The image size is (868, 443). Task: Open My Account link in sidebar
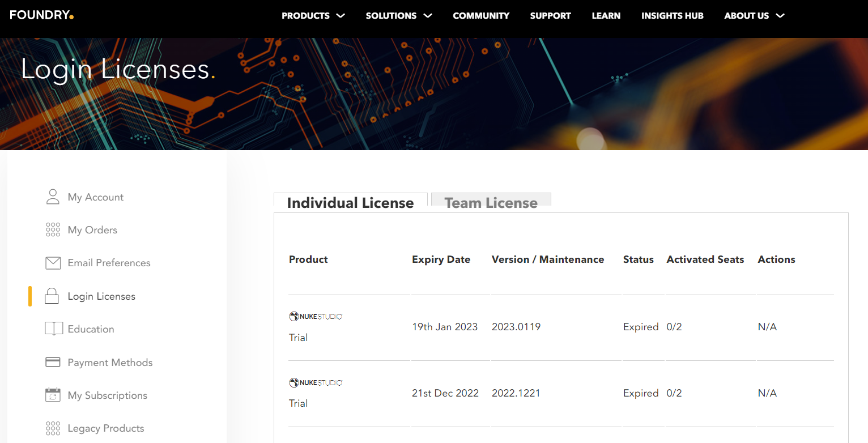pyautogui.click(x=96, y=197)
